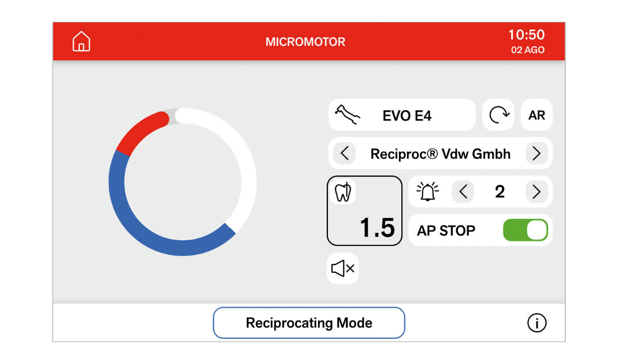The height and width of the screenshot is (364, 618).
Task: Open the info icon at the bottom right
Action: tap(537, 323)
